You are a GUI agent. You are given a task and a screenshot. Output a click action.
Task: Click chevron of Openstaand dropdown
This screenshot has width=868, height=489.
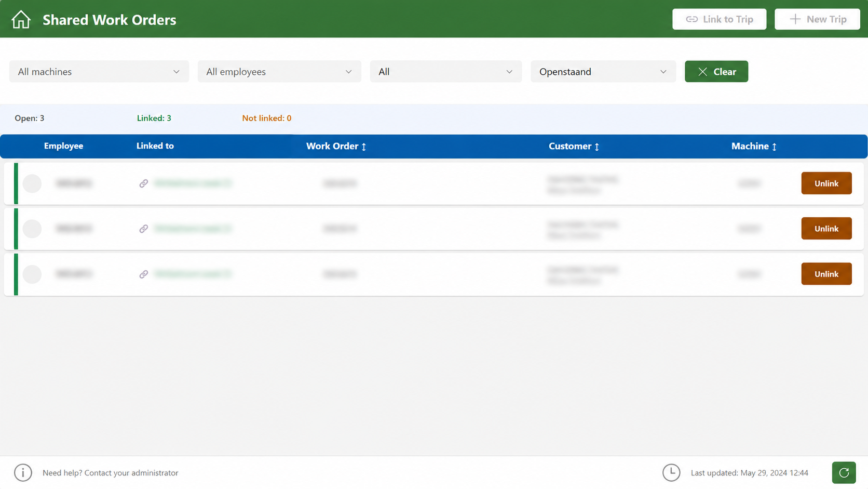tap(663, 72)
